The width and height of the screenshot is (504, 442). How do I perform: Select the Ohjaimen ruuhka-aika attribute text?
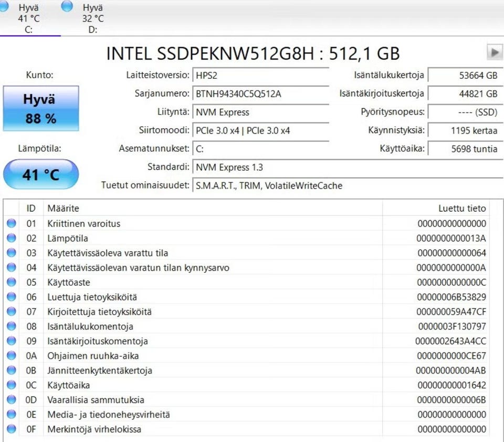[x=93, y=356]
